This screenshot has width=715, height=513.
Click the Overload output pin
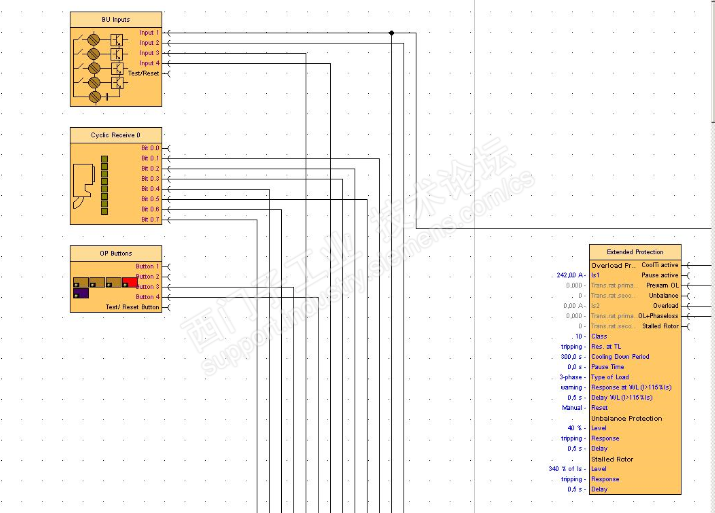686,306
